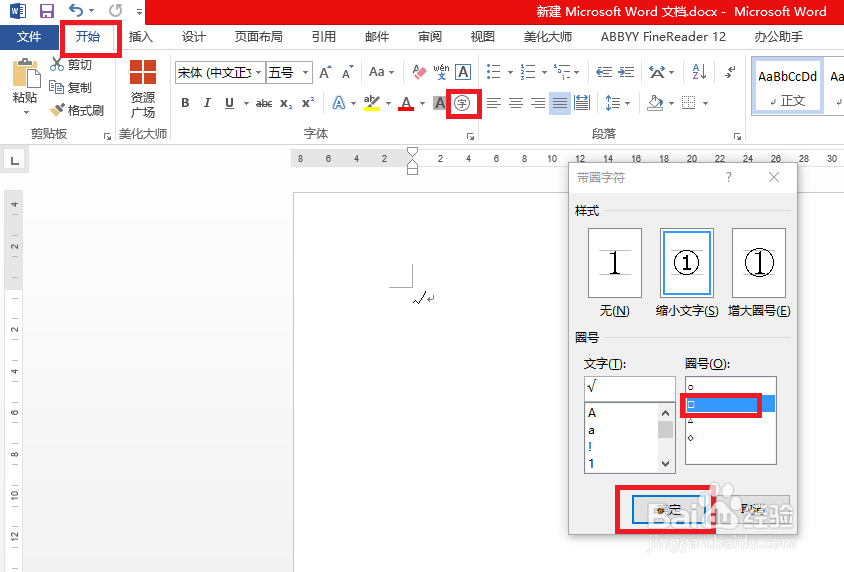
Task: Cut the selection with 剪切
Action: tap(71, 65)
